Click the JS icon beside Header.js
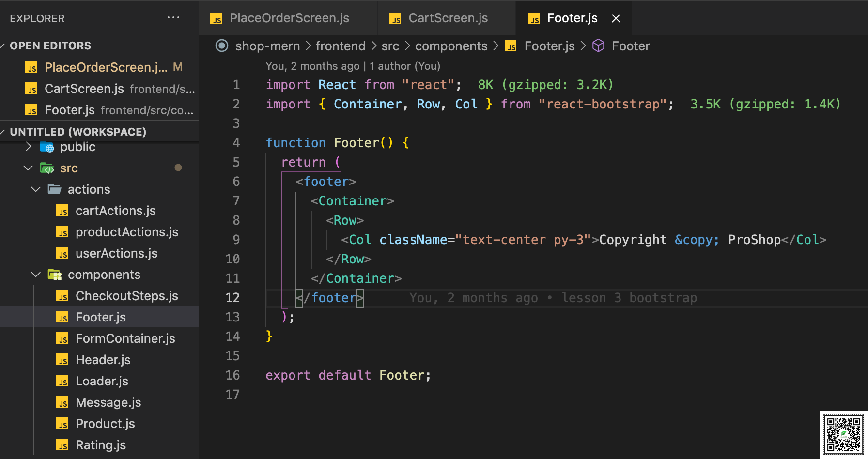The height and width of the screenshot is (459, 868). pos(62,360)
